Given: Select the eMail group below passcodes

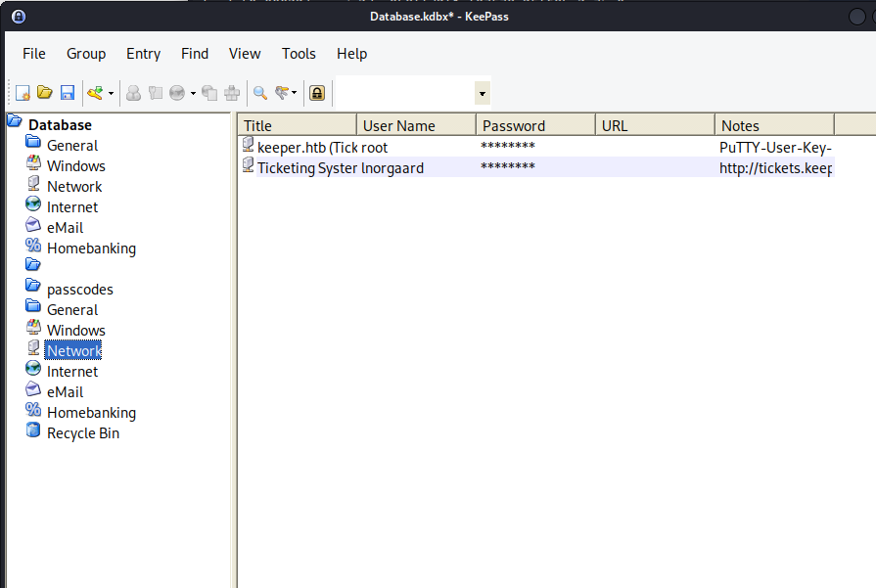Looking at the screenshot, I should [x=65, y=392].
